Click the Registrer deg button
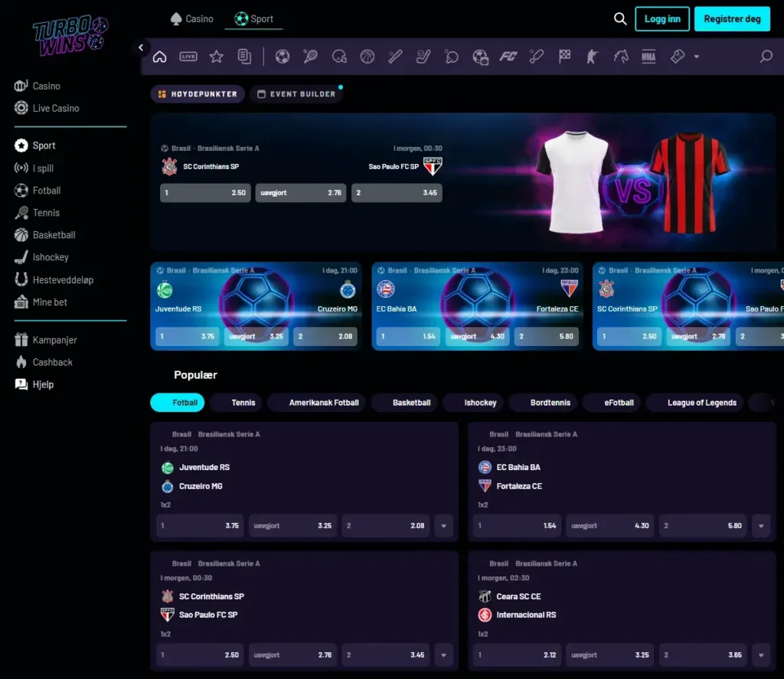 click(732, 19)
